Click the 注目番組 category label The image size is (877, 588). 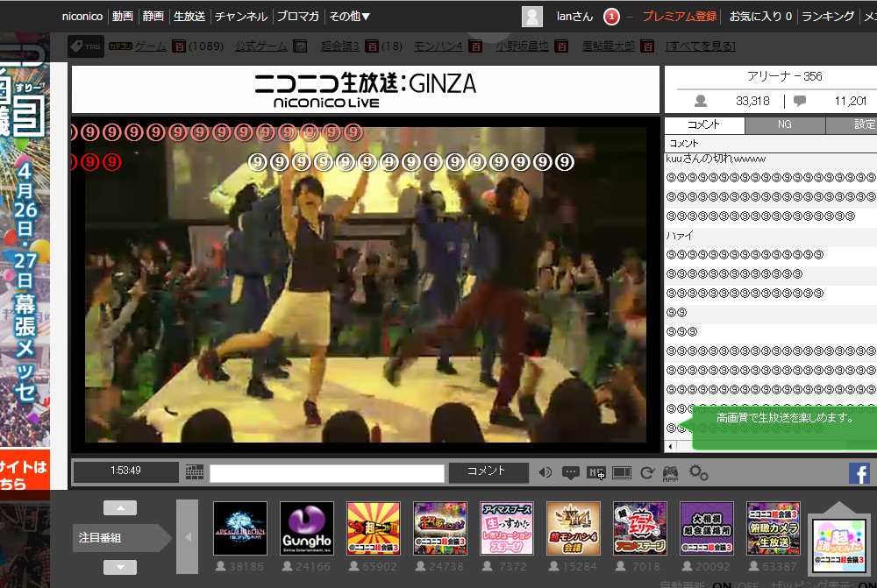[121, 538]
